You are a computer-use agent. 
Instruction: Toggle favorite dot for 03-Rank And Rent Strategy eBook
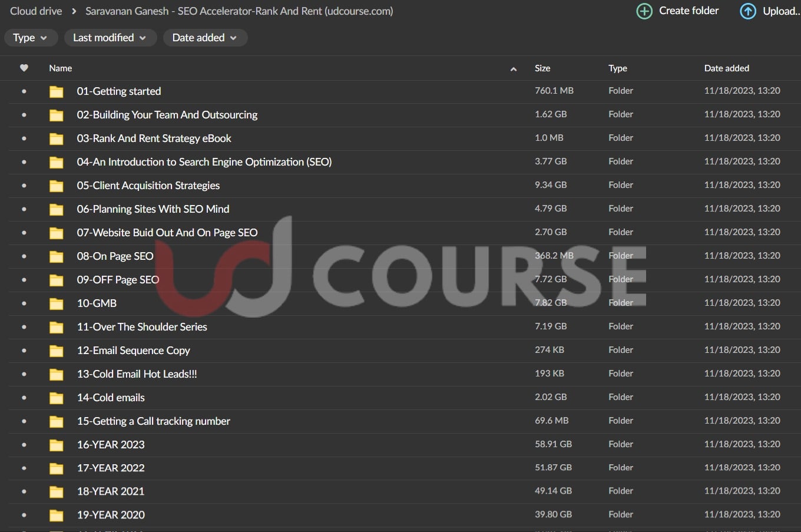[x=24, y=138]
